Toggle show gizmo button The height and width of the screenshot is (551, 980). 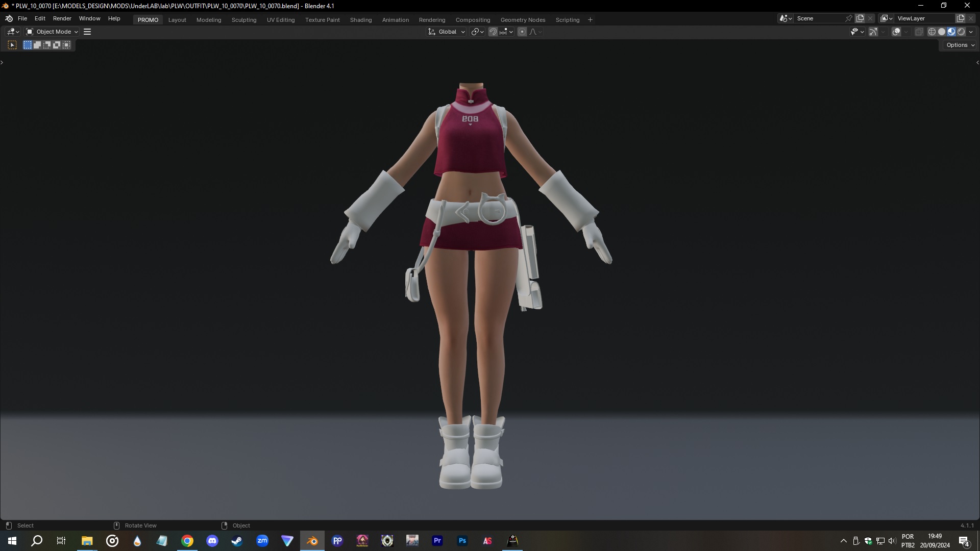(873, 32)
